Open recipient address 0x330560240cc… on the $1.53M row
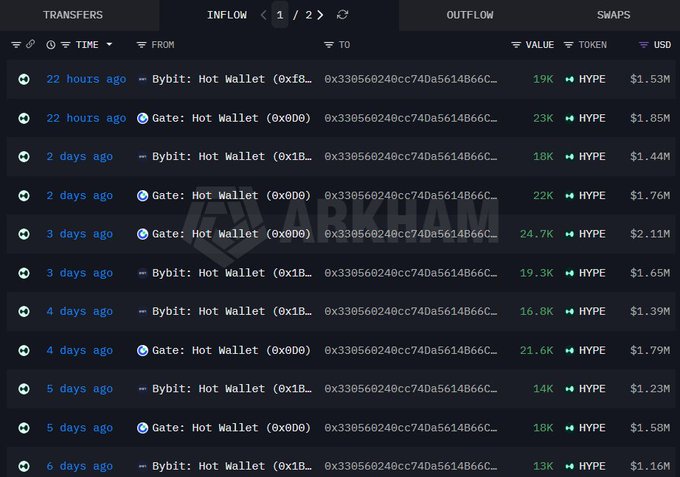 pos(411,79)
